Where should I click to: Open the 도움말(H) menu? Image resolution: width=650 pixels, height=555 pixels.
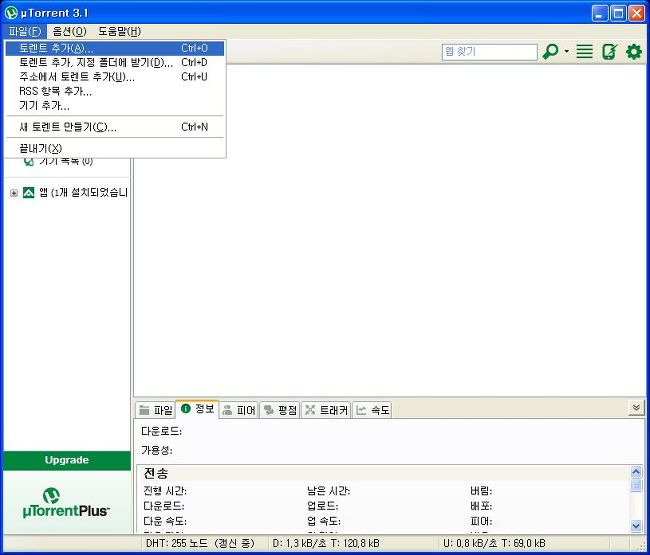tap(119, 31)
